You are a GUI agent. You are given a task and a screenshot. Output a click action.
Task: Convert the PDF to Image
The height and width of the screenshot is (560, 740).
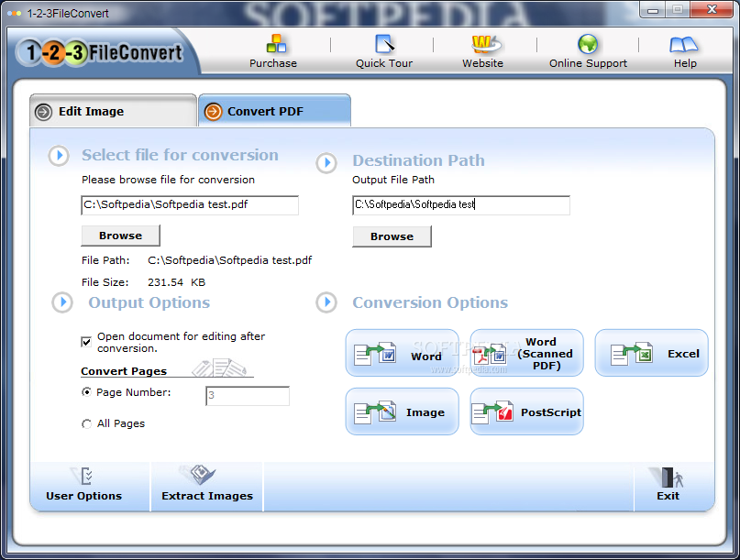(x=402, y=412)
